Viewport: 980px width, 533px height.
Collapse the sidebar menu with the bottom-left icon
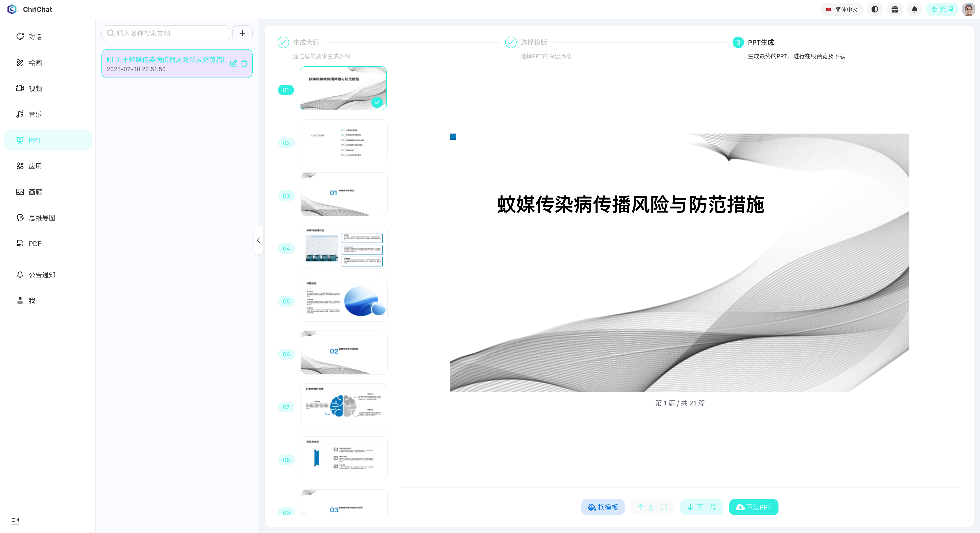coord(15,521)
